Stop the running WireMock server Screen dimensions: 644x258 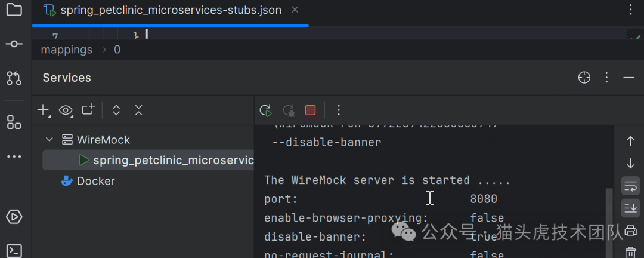pos(310,110)
